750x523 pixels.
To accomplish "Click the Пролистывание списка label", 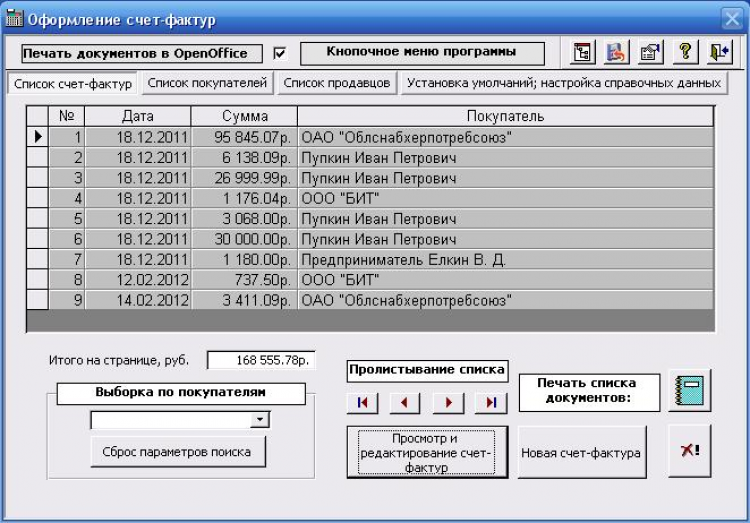I will pos(427,370).
